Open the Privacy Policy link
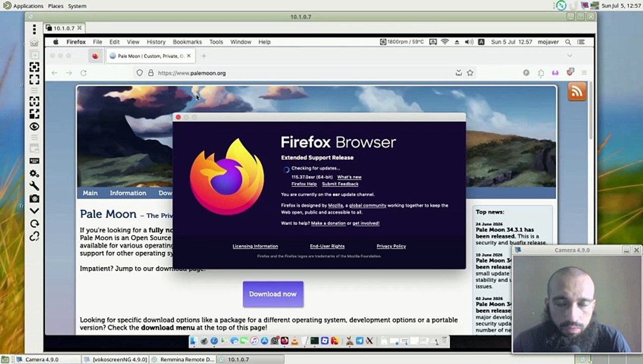 pyautogui.click(x=391, y=246)
